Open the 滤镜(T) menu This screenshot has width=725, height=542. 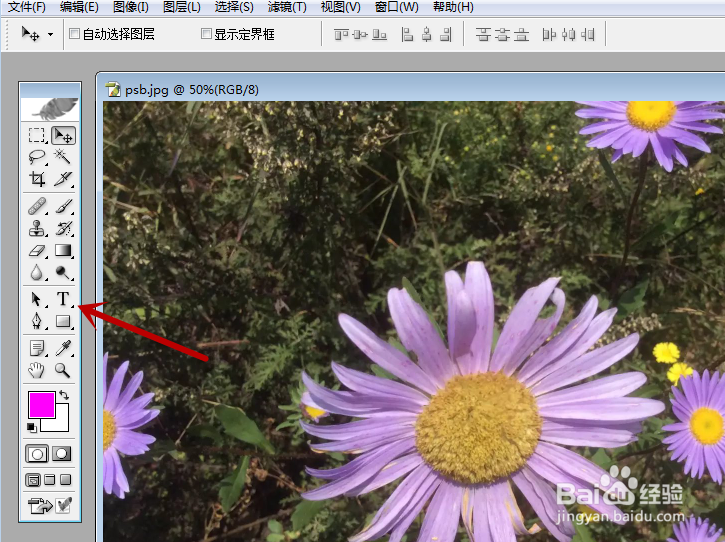point(287,7)
